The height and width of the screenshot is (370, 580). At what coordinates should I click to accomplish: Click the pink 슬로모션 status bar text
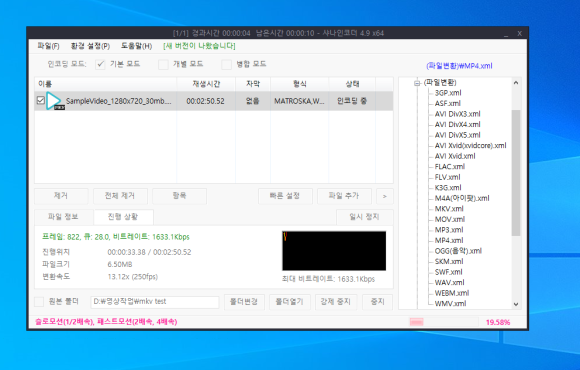(x=106, y=322)
